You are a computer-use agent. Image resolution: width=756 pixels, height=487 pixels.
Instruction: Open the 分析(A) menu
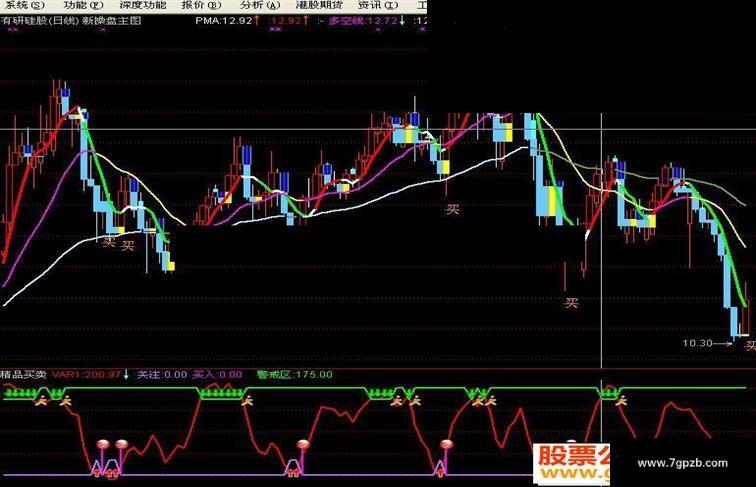(x=260, y=5)
